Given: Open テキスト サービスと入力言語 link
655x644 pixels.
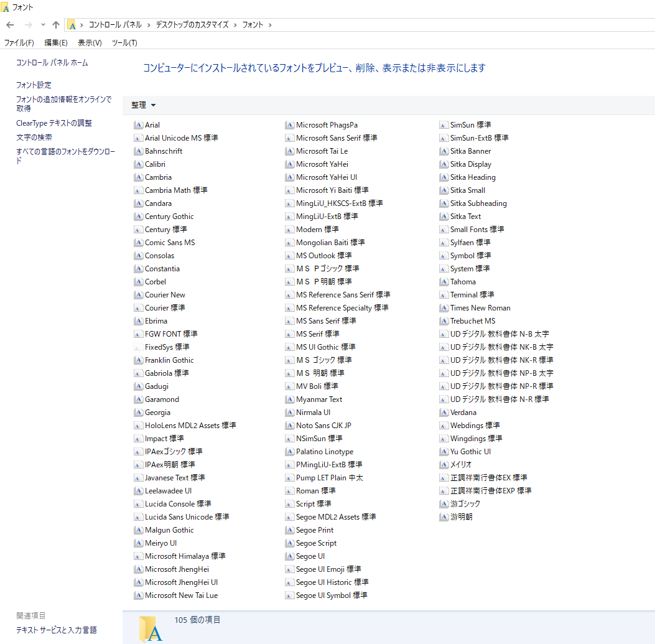Looking at the screenshot, I should point(57,630).
